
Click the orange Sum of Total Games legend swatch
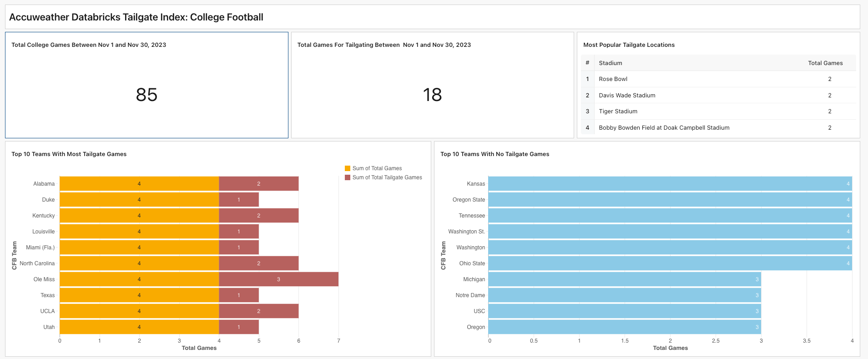pyautogui.click(x=348, y=168)
